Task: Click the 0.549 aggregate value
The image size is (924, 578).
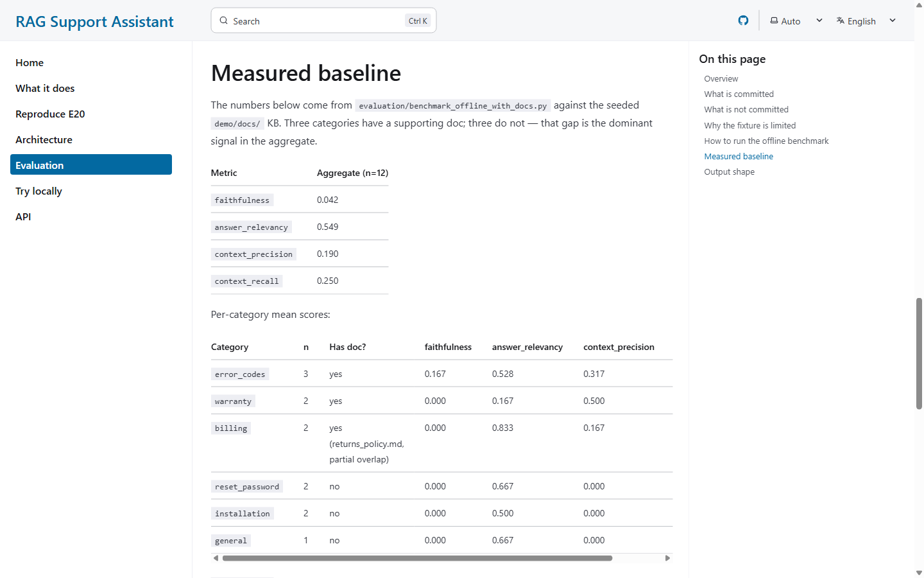Action: pos(327,227)
